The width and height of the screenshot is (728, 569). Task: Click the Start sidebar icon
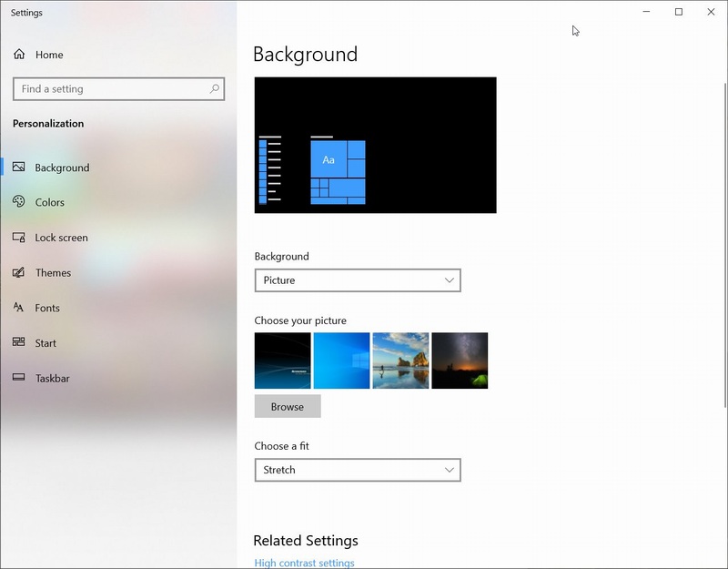[x=19, y=343]
